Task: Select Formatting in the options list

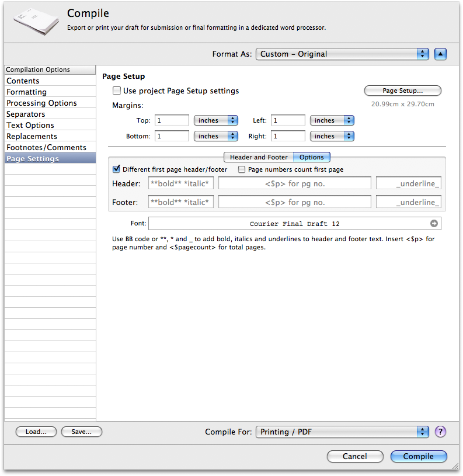Action: (27, 92)
